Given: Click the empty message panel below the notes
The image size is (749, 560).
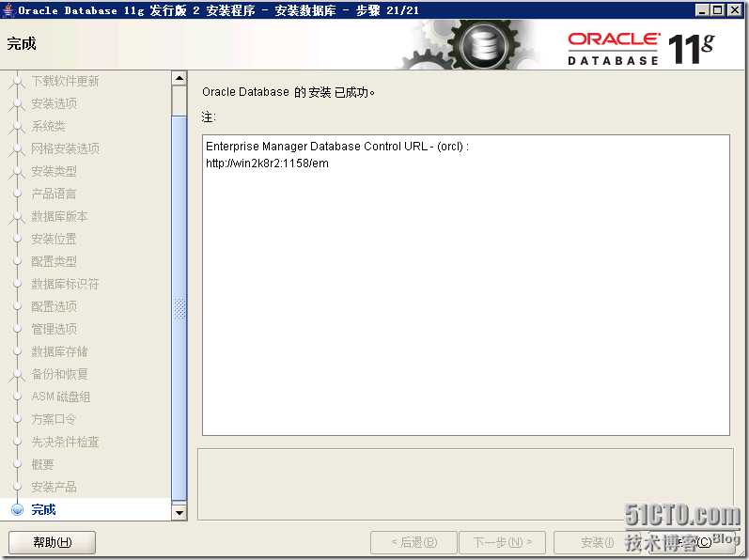Looking at the screenshot, I should click(x=465, y=484).
